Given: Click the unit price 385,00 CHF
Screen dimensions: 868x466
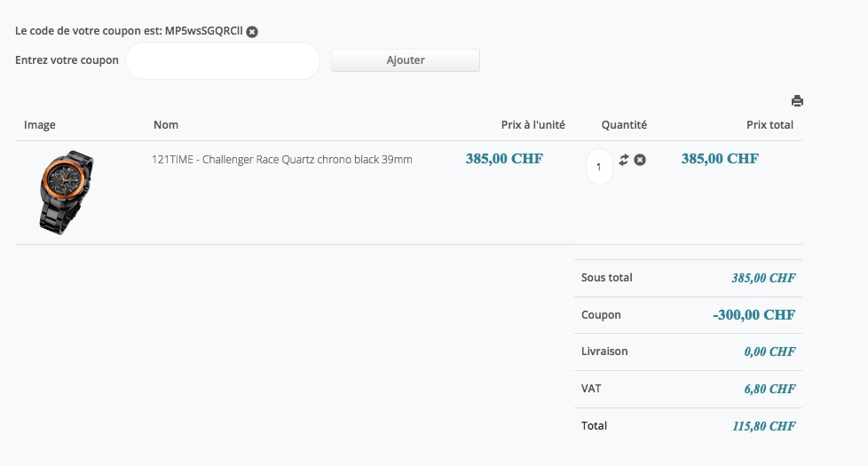Looking at the screenshot, I should pyautogui.click(x=504, y=160).
